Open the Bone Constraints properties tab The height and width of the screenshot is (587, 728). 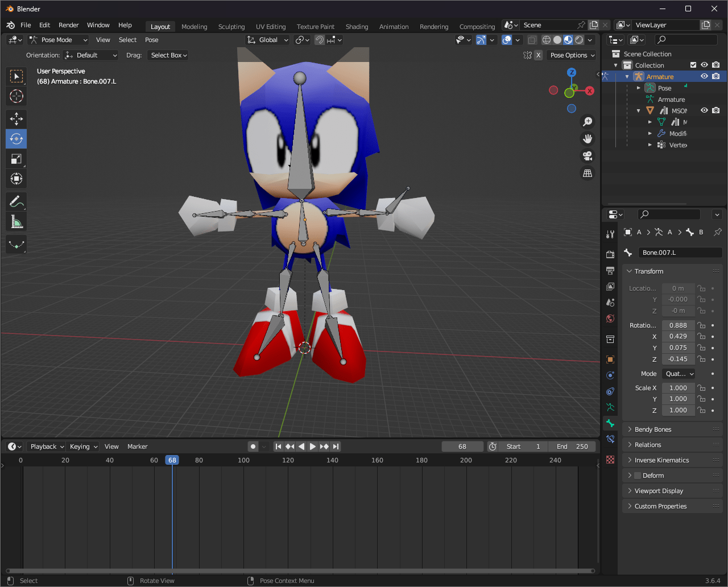tap(610, 439)
